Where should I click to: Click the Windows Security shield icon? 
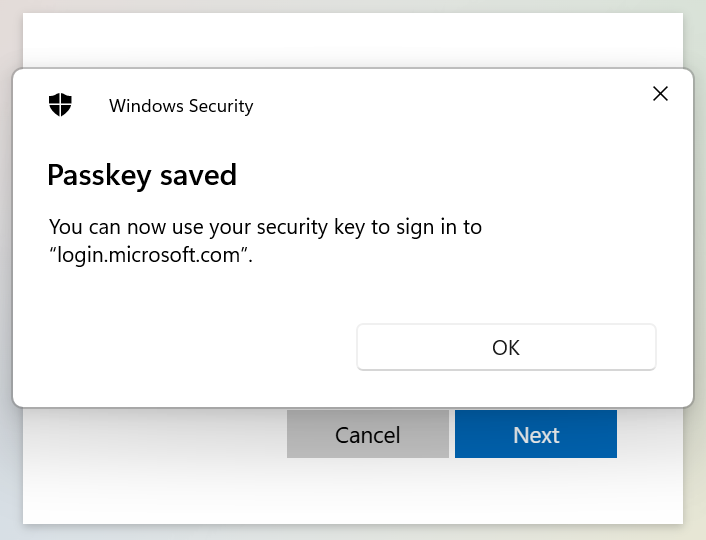pos(61,105)
